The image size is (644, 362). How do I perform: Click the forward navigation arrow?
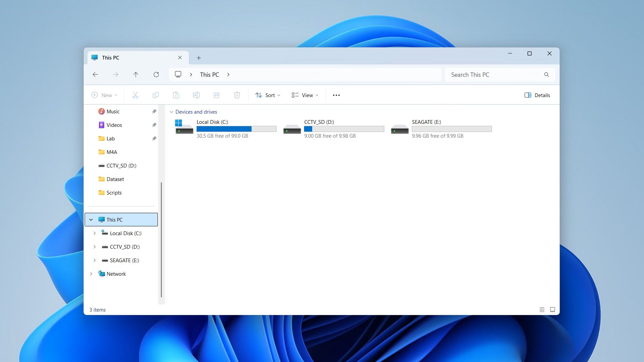tap(115, 74)
